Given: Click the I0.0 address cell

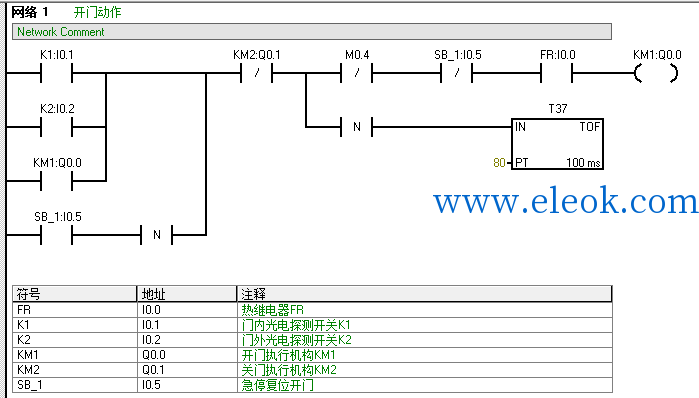Looking at the screenshot, I should [187, 310].
